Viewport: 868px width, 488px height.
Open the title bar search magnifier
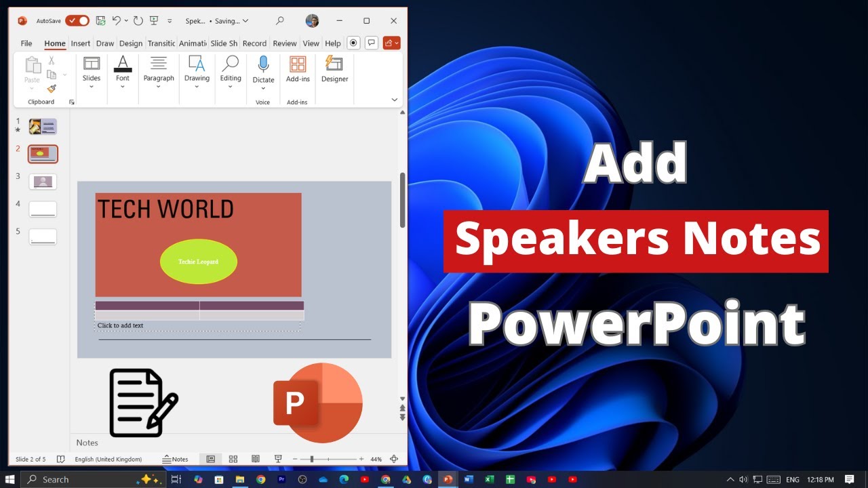coord(279,21)
